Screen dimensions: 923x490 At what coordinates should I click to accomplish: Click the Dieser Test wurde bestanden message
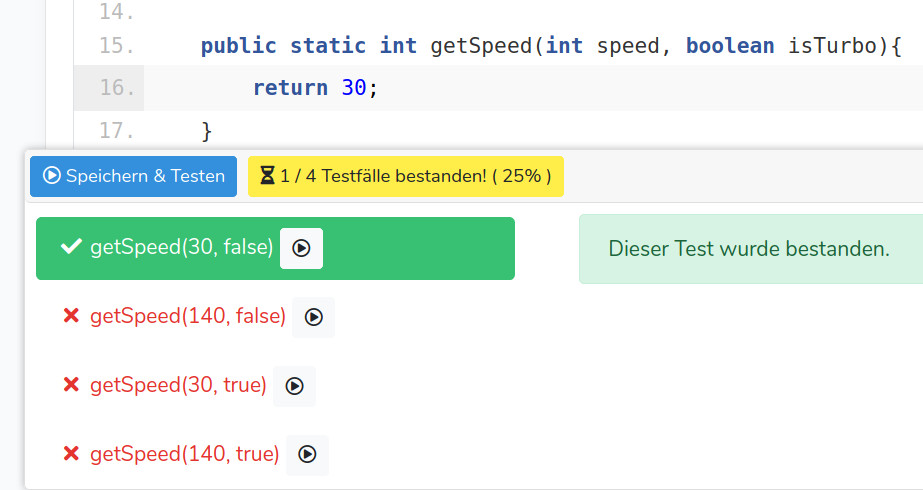(749, 249)
